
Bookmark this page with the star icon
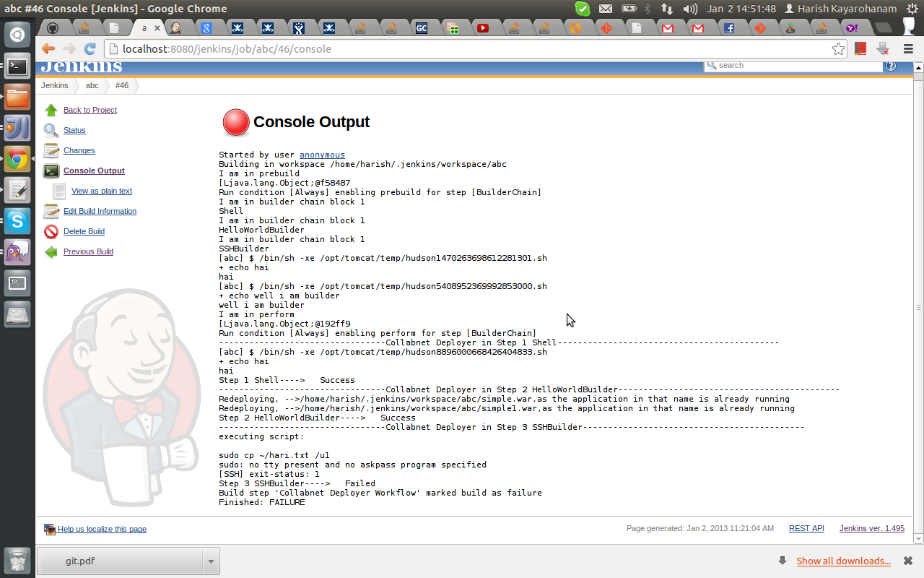(x=838, y=49)
